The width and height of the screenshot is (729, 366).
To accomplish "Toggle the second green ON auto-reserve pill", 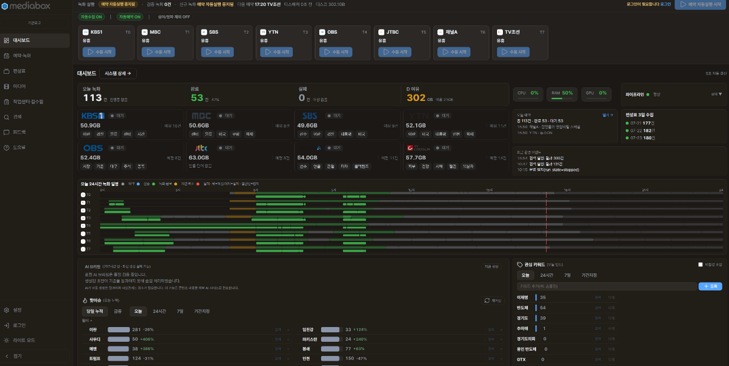I will coord(130,17).
